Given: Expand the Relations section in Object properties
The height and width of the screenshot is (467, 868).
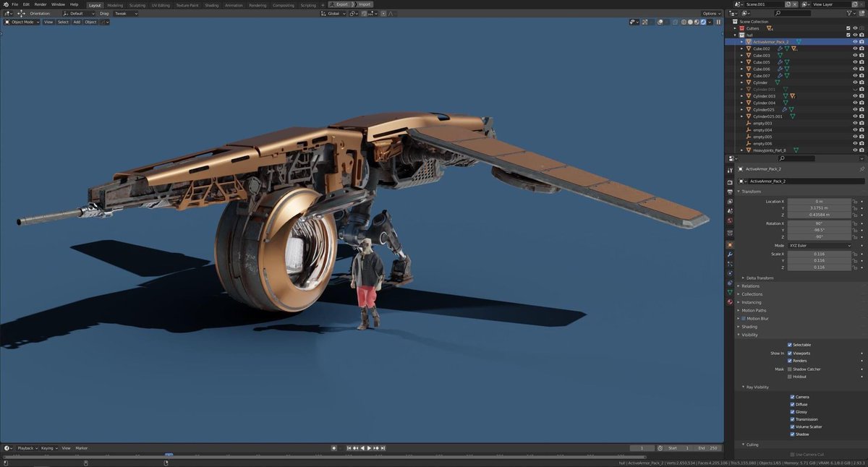Looking at the screenshot, I should click(x=752, y=286).
